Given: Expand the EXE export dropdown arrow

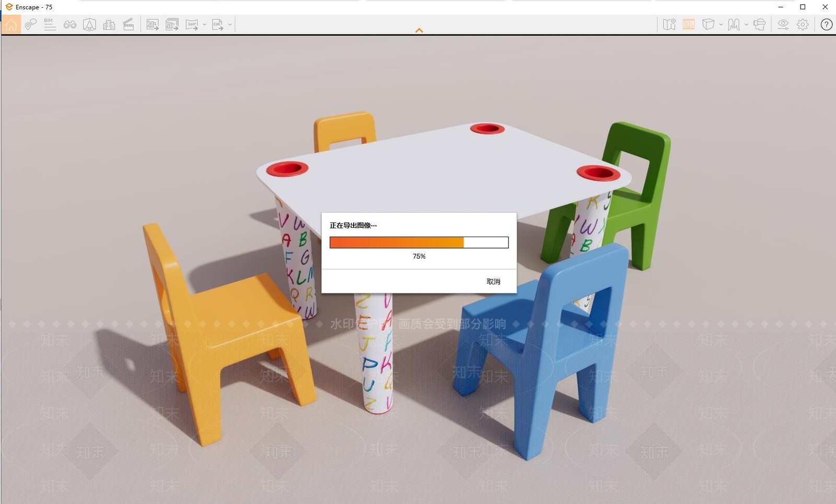Looking at the screenshot, I should click(x=230, y=25).
